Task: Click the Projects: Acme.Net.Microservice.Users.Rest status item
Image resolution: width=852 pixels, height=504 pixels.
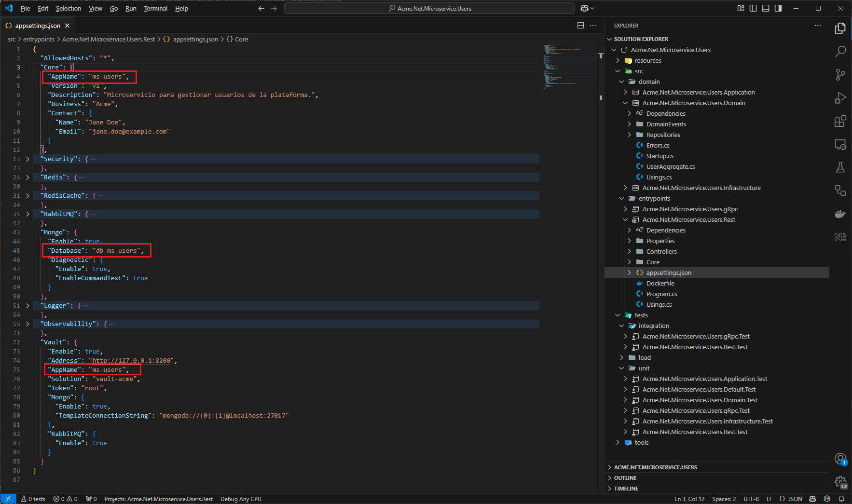Action: pos(158,499)
